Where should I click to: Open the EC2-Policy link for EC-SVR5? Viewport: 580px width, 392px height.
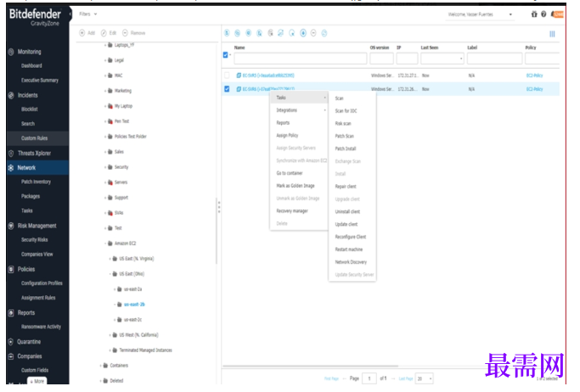point(534,76)
